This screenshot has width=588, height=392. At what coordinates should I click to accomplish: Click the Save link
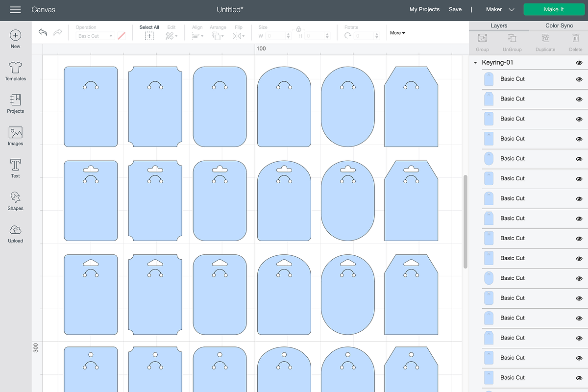(455, 9)
